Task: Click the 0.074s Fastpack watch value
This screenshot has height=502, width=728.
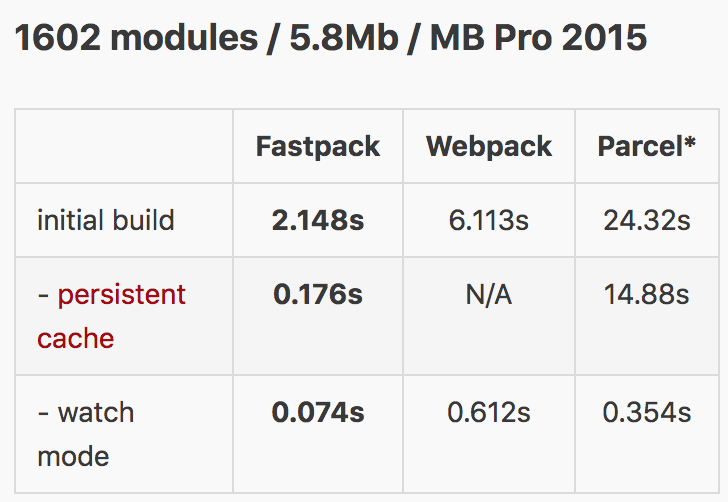Action: [318, 412]
